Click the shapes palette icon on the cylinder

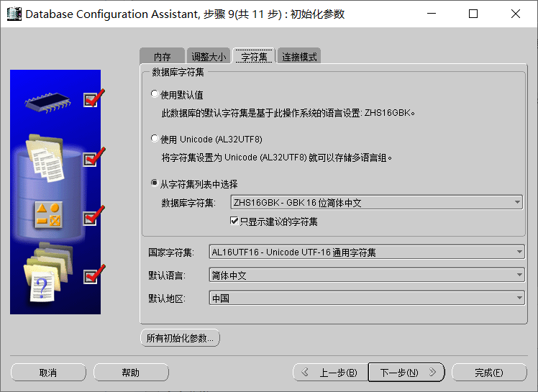49,215
